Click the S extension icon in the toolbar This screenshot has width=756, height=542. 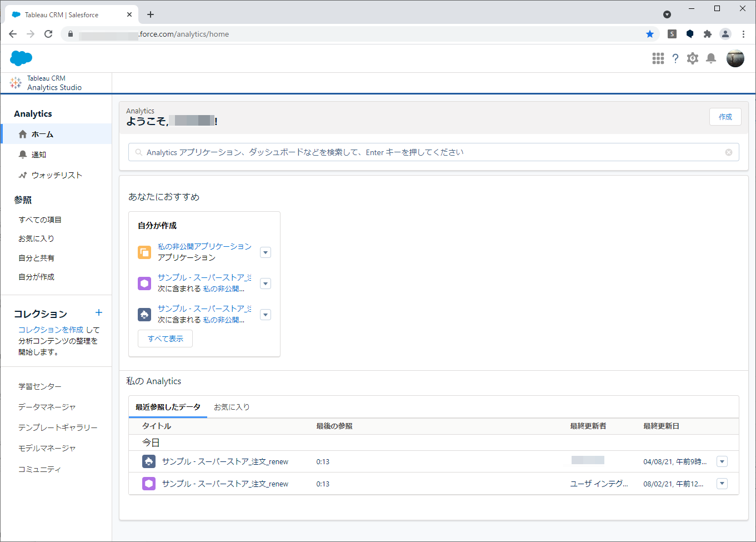coord(672,34)
